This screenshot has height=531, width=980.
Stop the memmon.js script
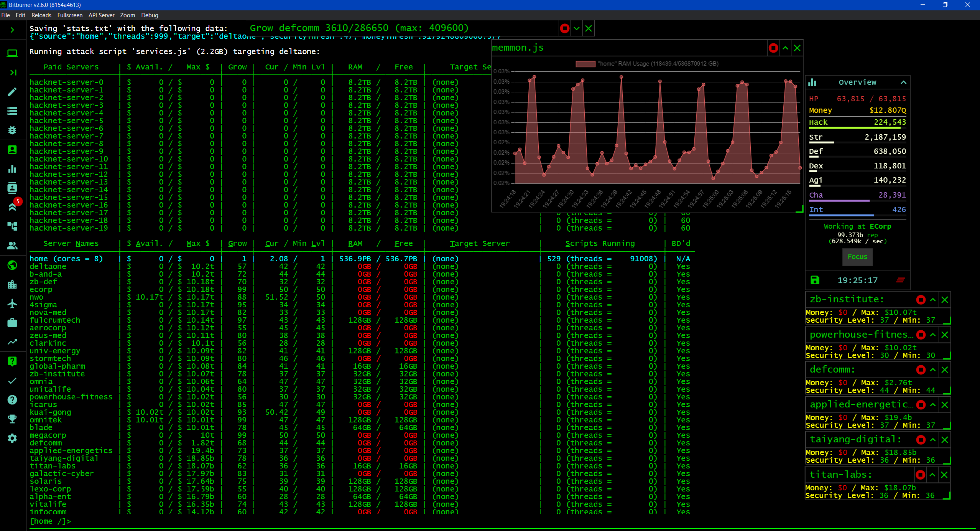point(773,48)
